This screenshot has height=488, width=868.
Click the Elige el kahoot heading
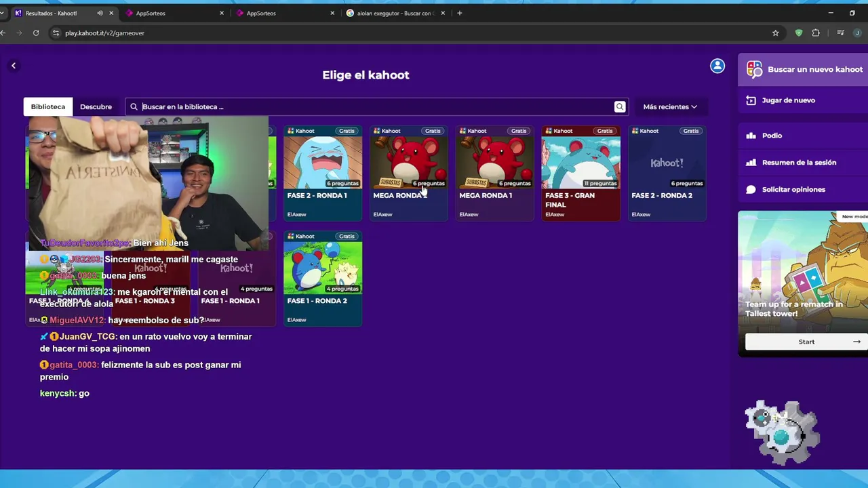pyautogui.click(x=366, y=75)
